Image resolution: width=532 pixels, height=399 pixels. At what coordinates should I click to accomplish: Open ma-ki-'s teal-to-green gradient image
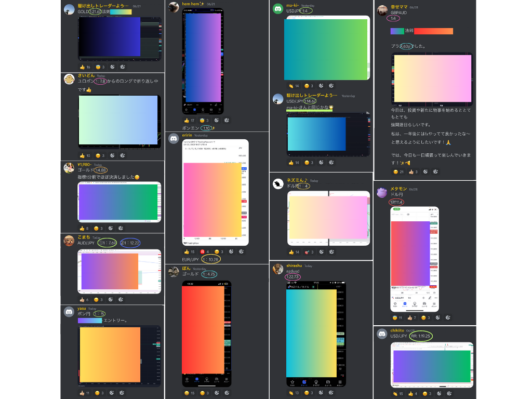point(327,47)
